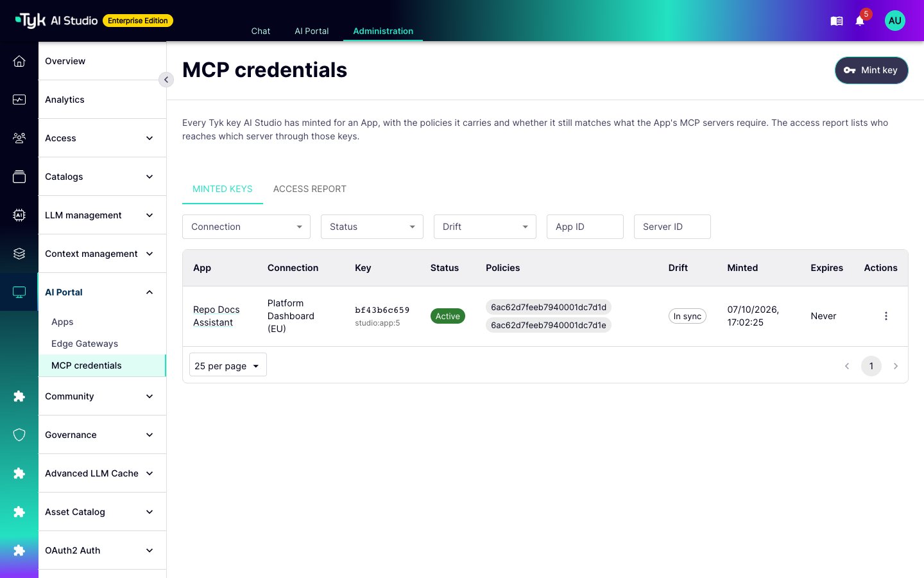This screenshot has width=924, height=578.
Task: Click the Asset Catalog puzzle icon
Action: coord(19,512)
